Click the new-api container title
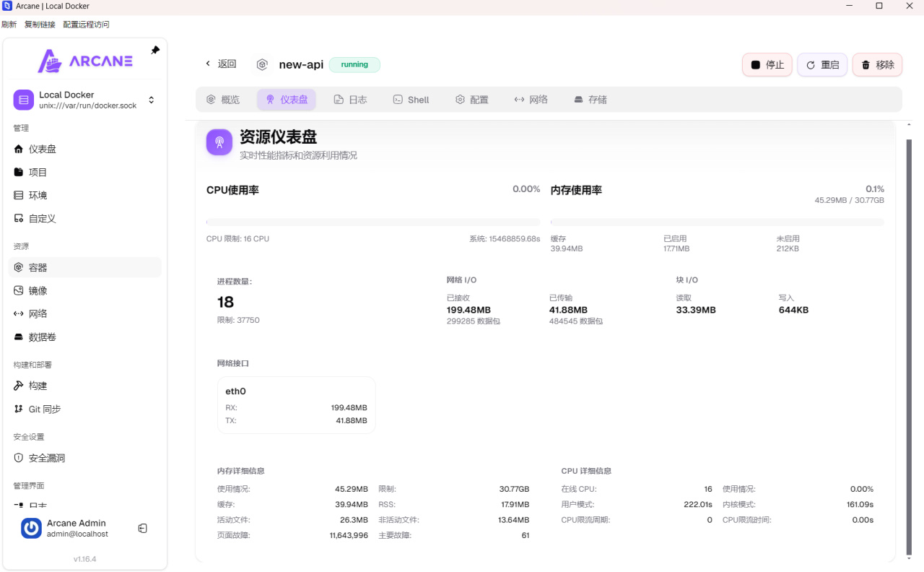This screenshot has height=572, width=924. tap(301, 64)
